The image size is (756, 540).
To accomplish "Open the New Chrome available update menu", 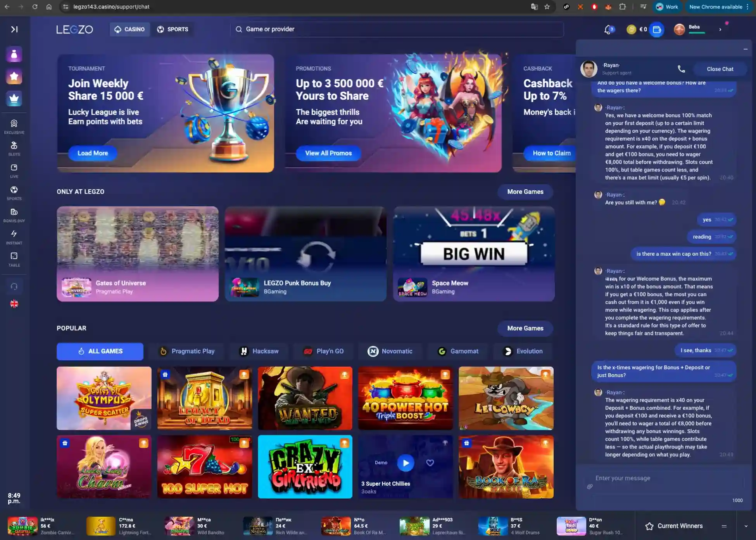I will [x=719, y=7].
